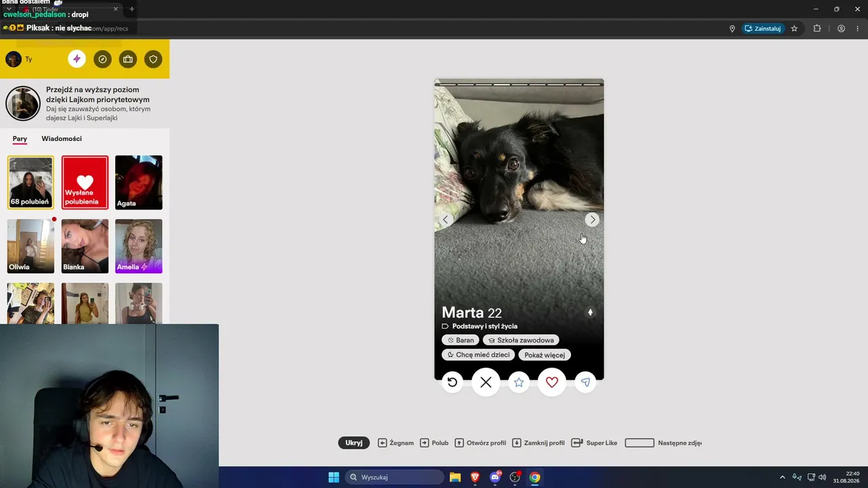This screenshot has width=868, height=488.
Task: Click the X nope button on Marta's card
Action: 486,382
